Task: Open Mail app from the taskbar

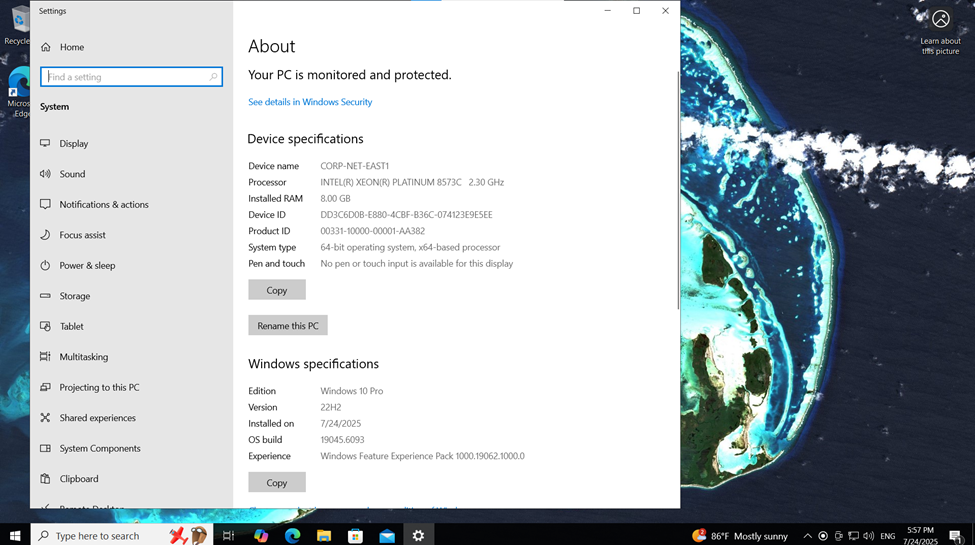Action: click(387, 535)
